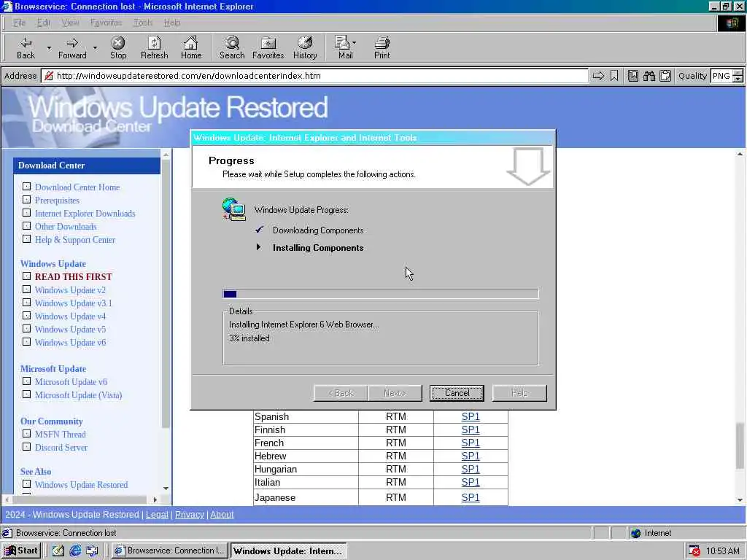This screenshot has height=560, width=747.
Task: Open the Legal footer link
Action: [x=157, y=514]
